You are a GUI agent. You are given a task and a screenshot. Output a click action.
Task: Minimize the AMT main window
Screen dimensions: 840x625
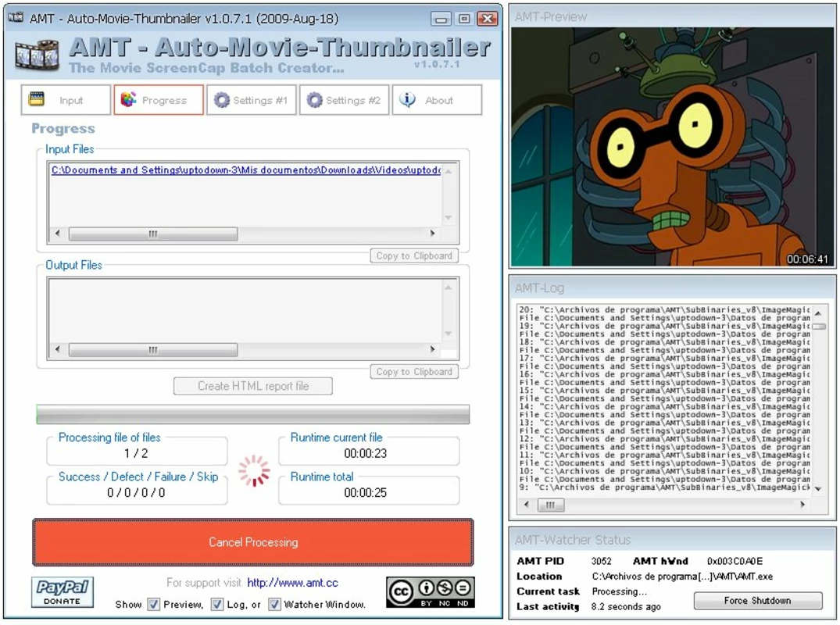click(x=441, y=19)
